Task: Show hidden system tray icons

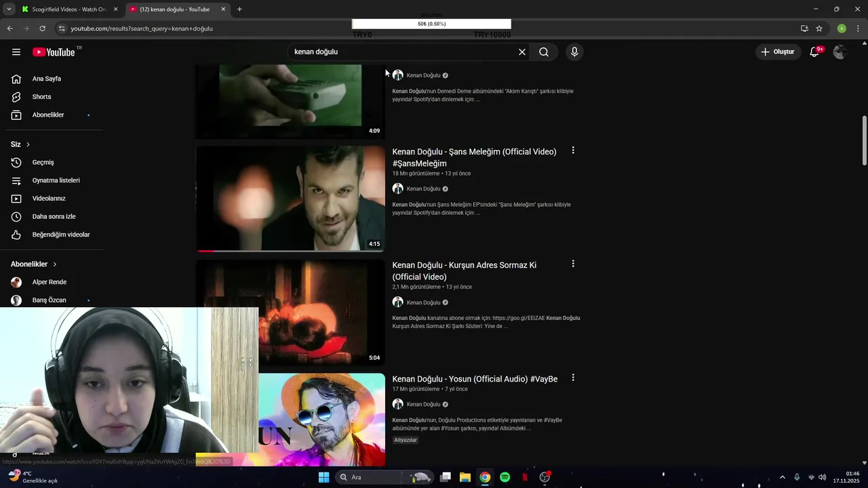Action: click(x=782, y=477)
